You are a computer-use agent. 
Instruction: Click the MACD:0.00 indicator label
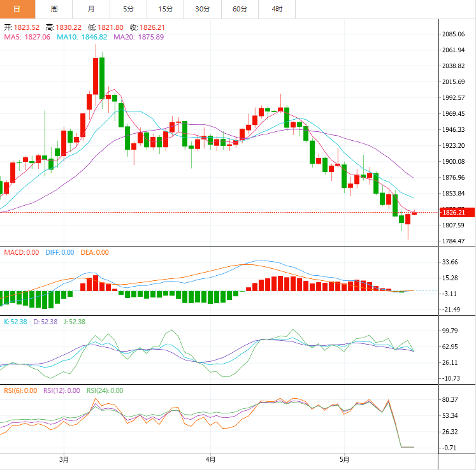point(22,252)
